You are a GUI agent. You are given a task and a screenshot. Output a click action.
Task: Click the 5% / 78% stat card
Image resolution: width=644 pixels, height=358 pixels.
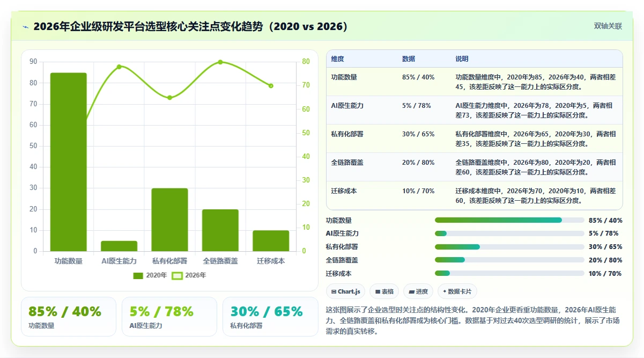click(x=169, y=317)
